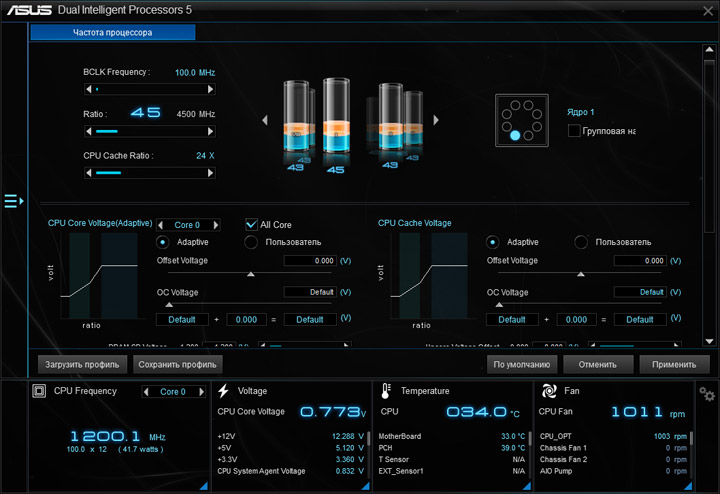Click CPU Cache Offset Voltage value field
The image size is (720, 494).
[640, 261]
